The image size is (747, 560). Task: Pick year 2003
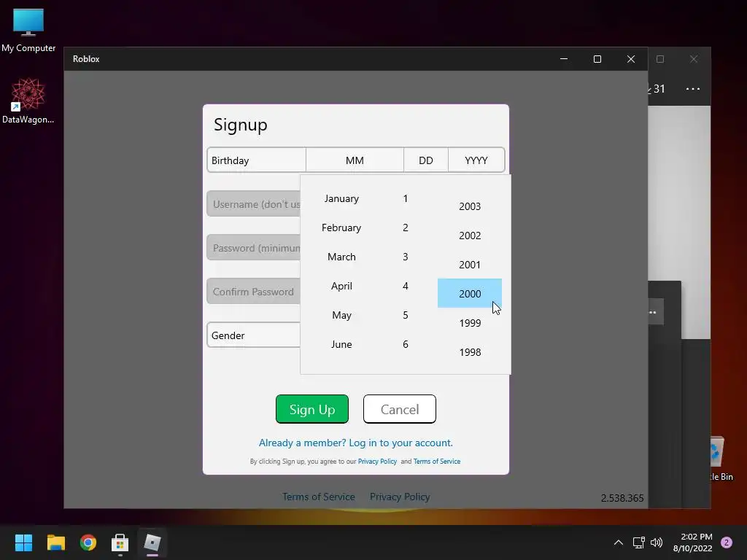click(470, 206)
